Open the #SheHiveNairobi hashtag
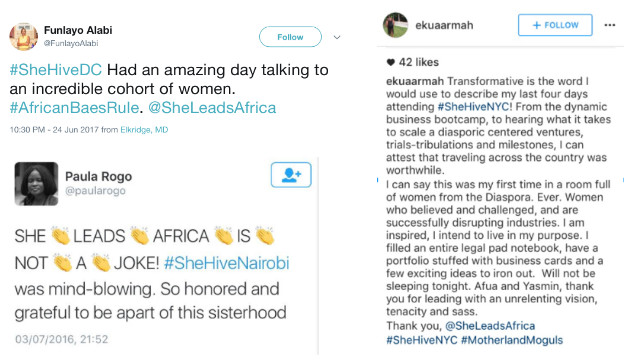The image size is (638, 360). click(x=226, y=263)
